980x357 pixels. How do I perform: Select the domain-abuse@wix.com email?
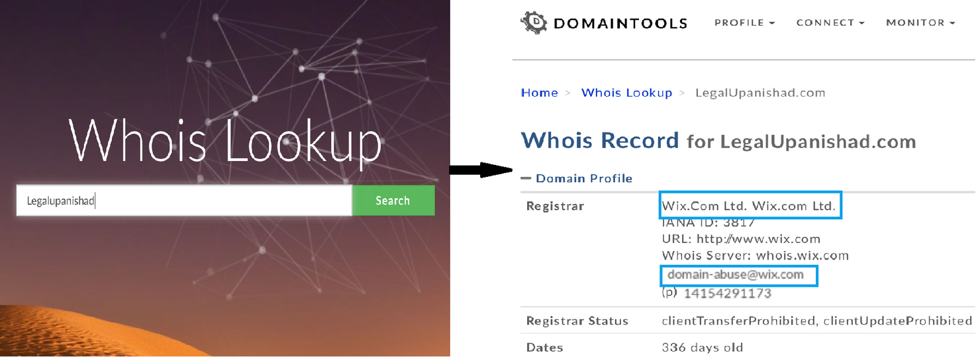click(x=736, y=274)
